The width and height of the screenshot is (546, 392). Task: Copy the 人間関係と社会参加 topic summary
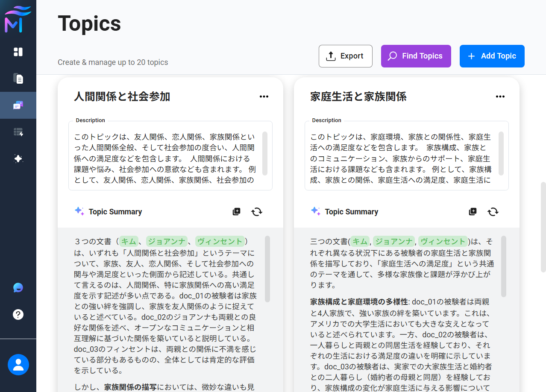click(x=236, y=212)
